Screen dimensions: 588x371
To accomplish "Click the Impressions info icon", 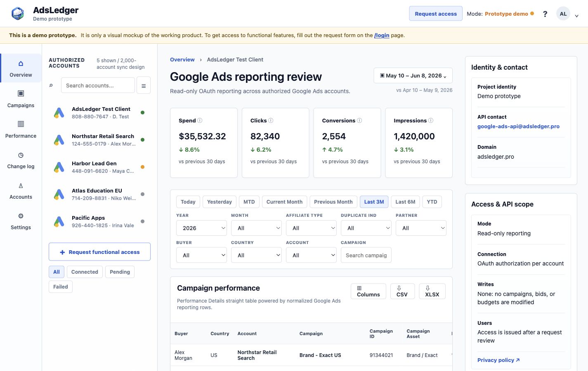I will (x=431, y=120).
